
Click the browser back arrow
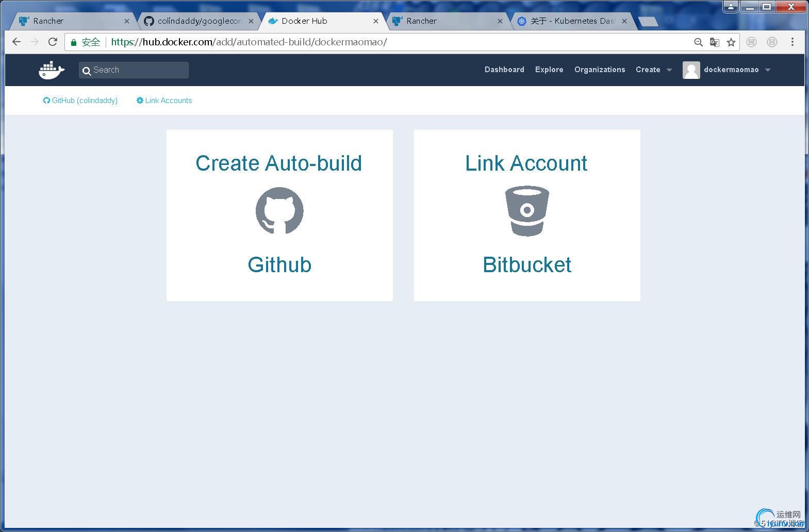[x=16, y=42]
